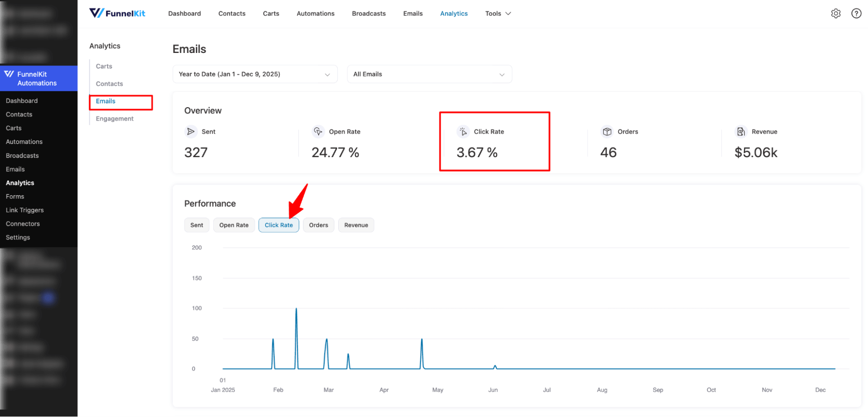
Task: Click the Open Rate cursor icon
Action: [318, 131]
